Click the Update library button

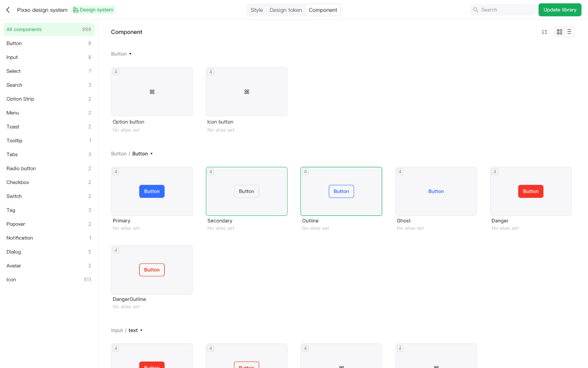(x=560, y=10)
